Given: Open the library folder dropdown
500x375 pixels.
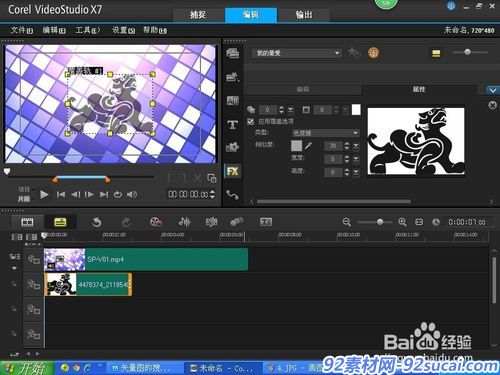Looking at the screenshot, I should 297,53.
